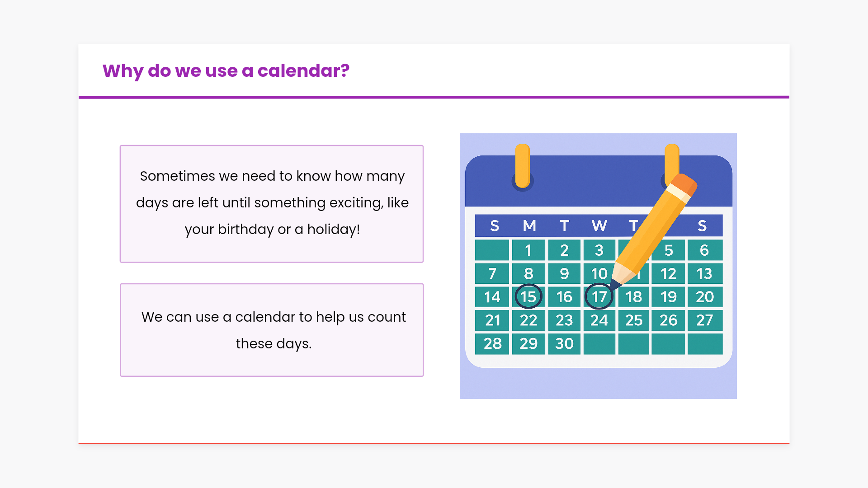Click the left yellow binder ring
Viewport: 868px width, 488px height.
523,165
